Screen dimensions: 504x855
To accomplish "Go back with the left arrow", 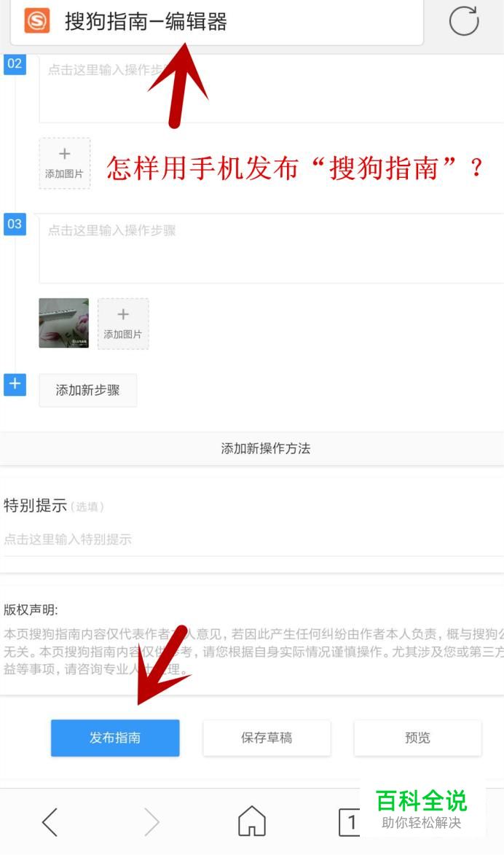I will [x=50, y=821].
